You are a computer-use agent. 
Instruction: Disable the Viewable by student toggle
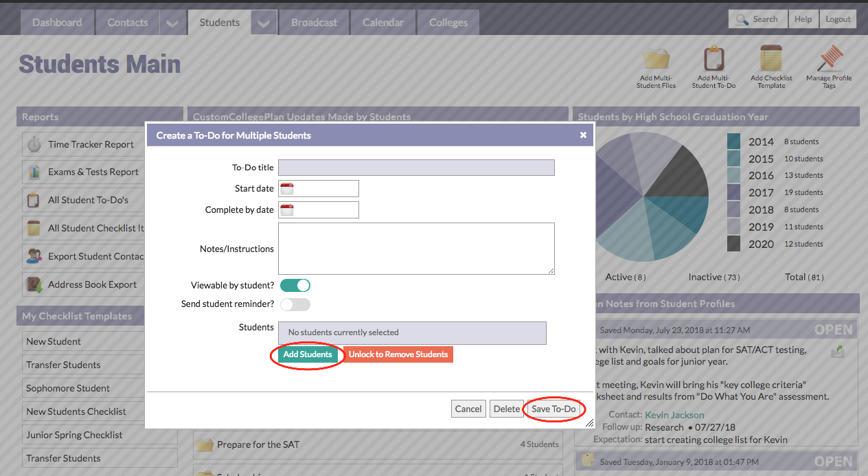pos(295,284)
